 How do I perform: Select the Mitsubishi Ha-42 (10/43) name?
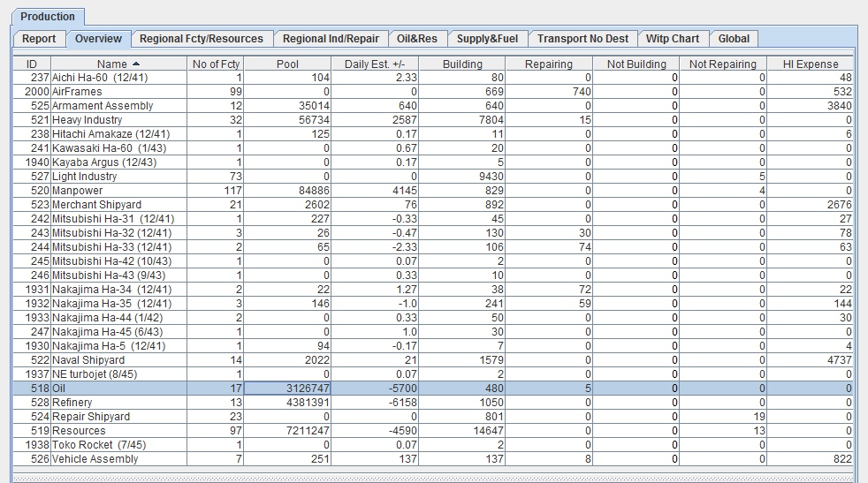pos(112,261)
